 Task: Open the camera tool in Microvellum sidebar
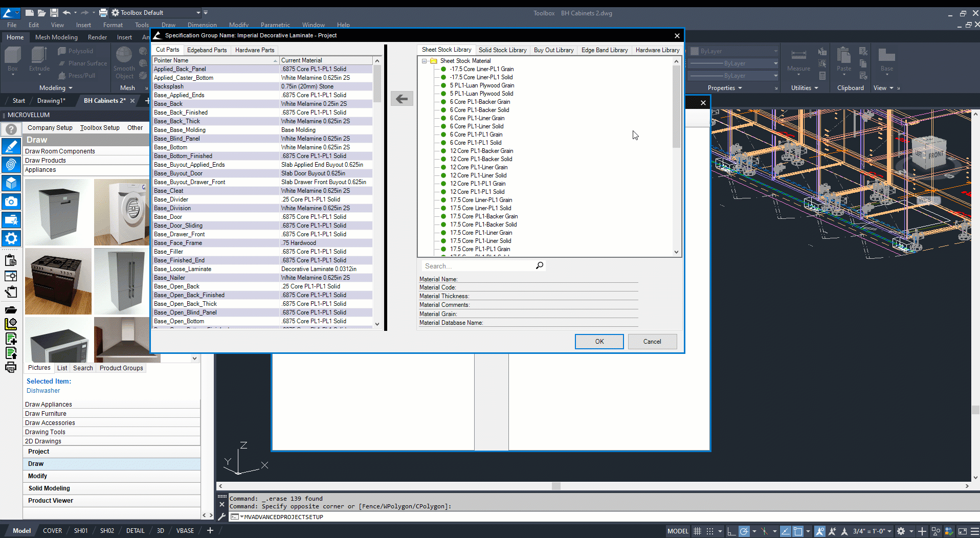[11, 201]
